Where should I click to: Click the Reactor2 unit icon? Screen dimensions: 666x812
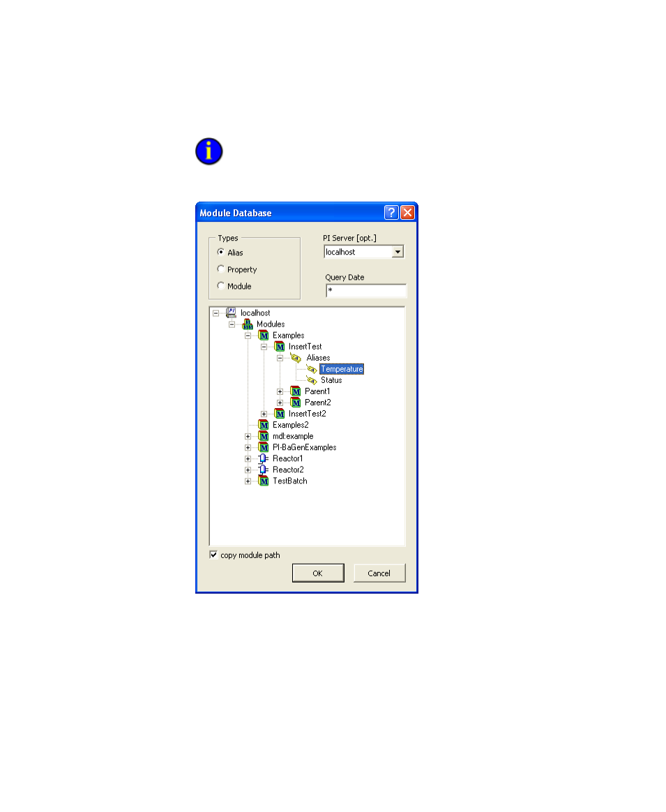[263, 469]
